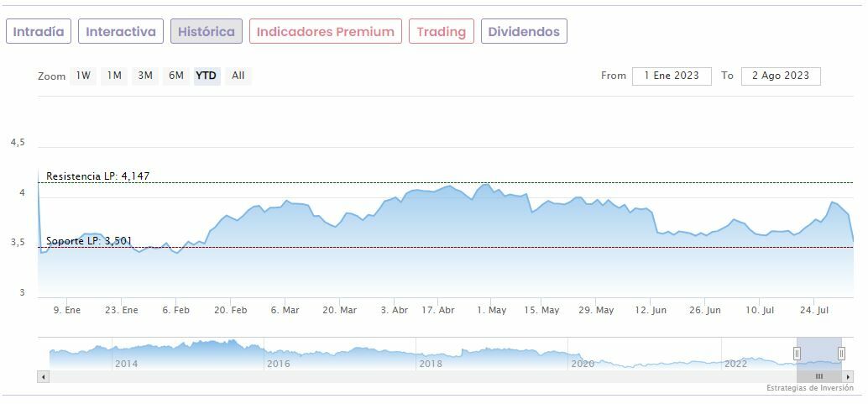Viewport: 868px width, 404px height.
Task: Click the navigator scrollbar left arrow
Action: pos(43,377)
